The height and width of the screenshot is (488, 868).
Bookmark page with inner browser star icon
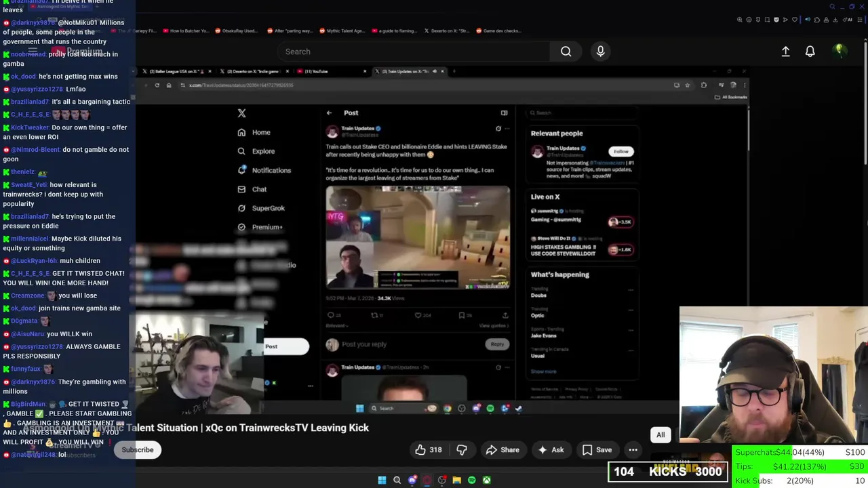688,85
